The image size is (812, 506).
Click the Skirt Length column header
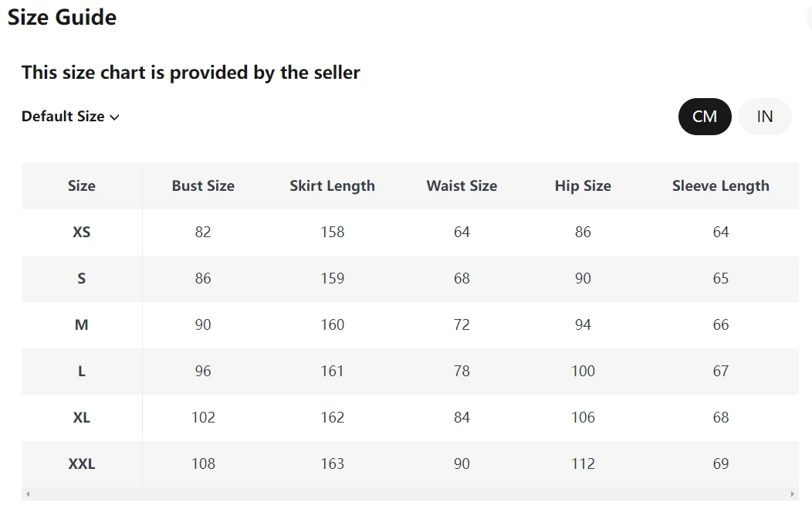332,186
